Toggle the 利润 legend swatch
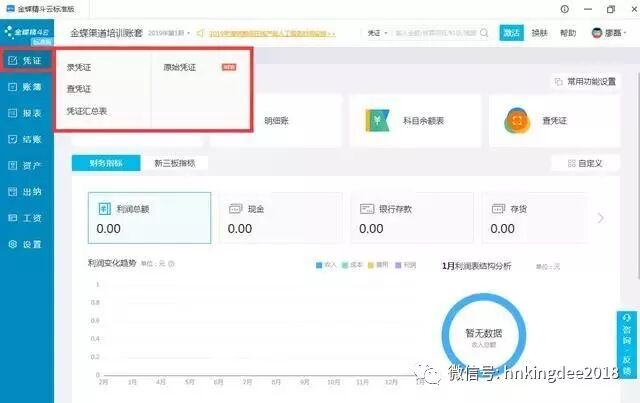The image size is (640, 403). 398,265
